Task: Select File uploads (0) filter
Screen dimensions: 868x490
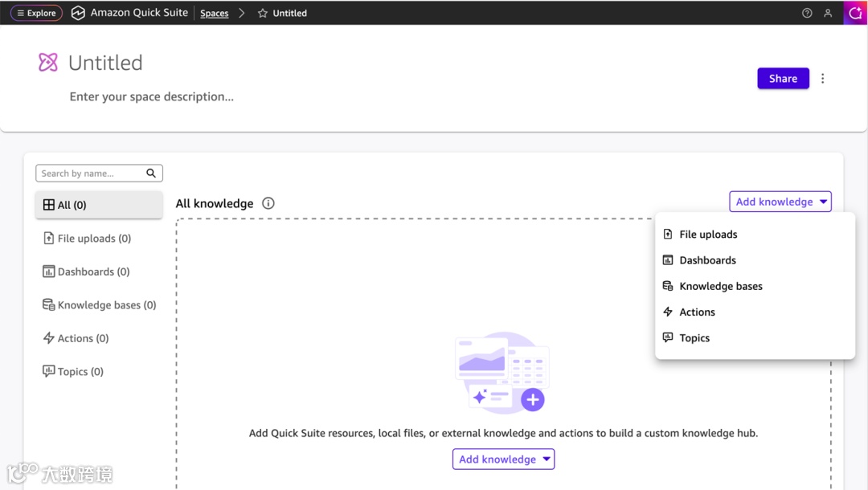Action: tap(87, 239)
